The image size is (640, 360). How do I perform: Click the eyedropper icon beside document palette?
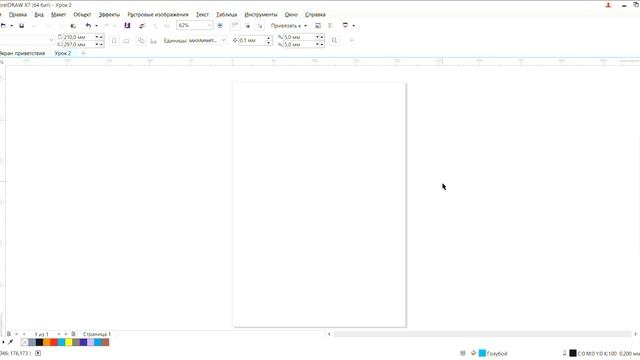pyautogui.click(x=11, y=342)
